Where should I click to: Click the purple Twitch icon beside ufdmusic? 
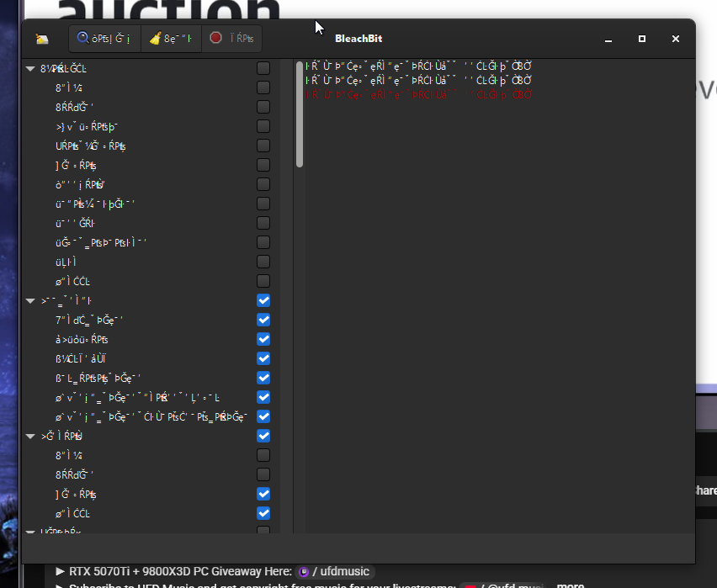304,572
